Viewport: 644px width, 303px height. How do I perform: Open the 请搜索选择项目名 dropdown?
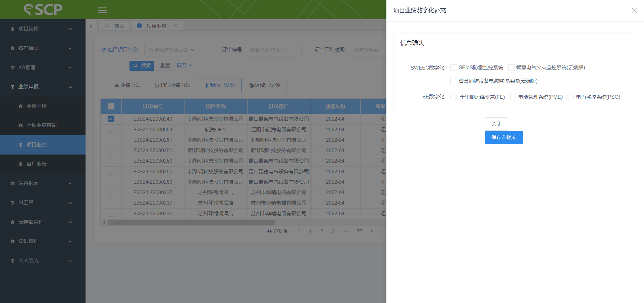point(171,50)
